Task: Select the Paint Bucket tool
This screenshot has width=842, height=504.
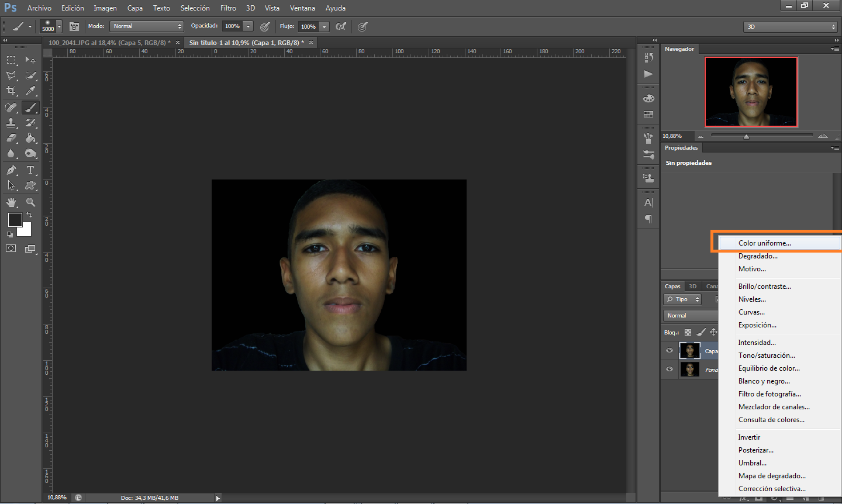Action: pos(30,138)
